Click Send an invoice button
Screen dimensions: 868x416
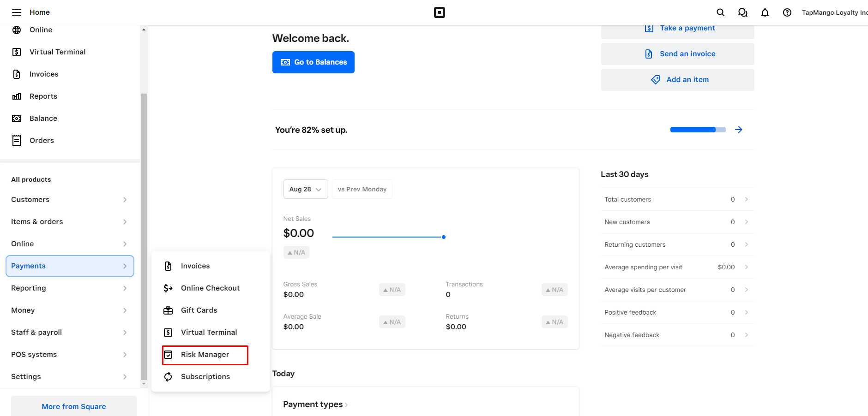click(x=678, y=54)
